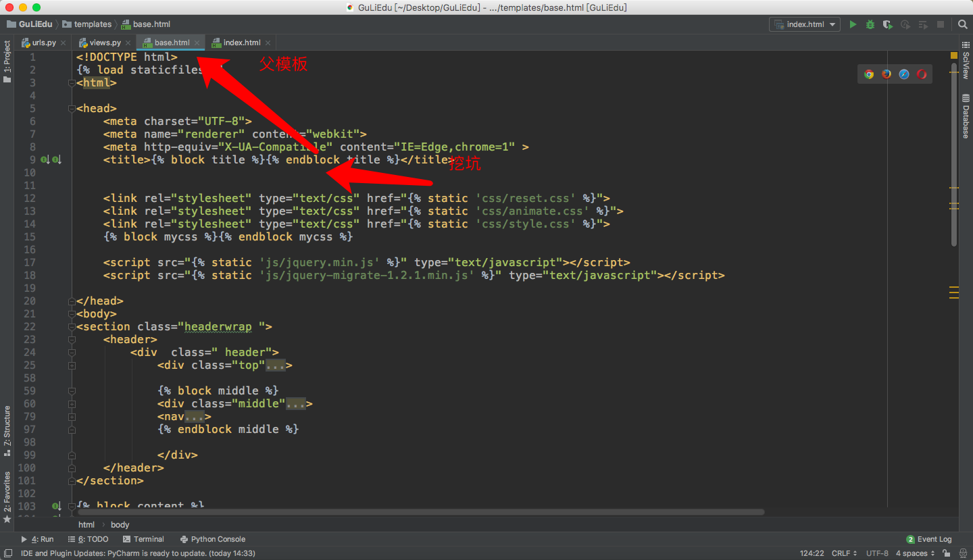Screen dimensions: 973x560
Task: Run with Coverage shield icon
Action: point(888,24)
